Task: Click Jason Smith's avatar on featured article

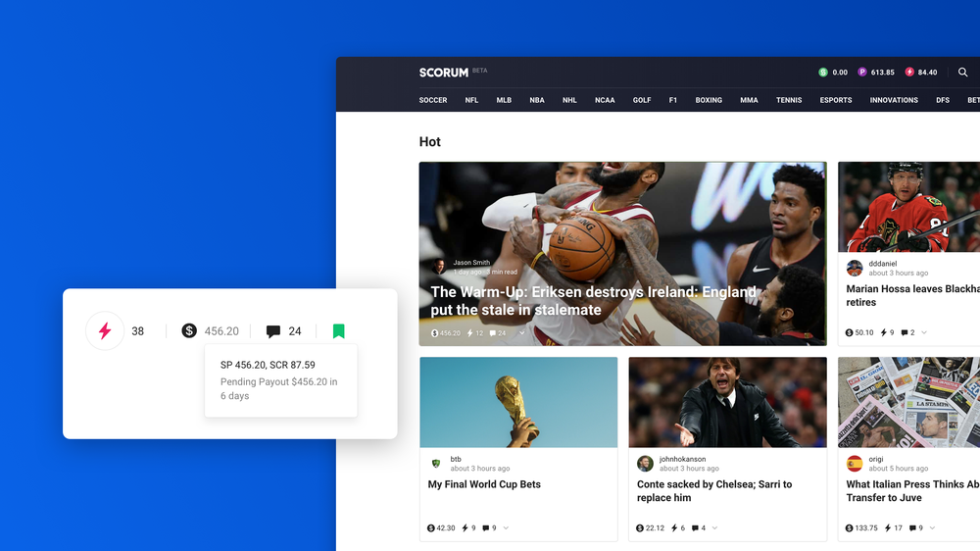Action: 440,267
